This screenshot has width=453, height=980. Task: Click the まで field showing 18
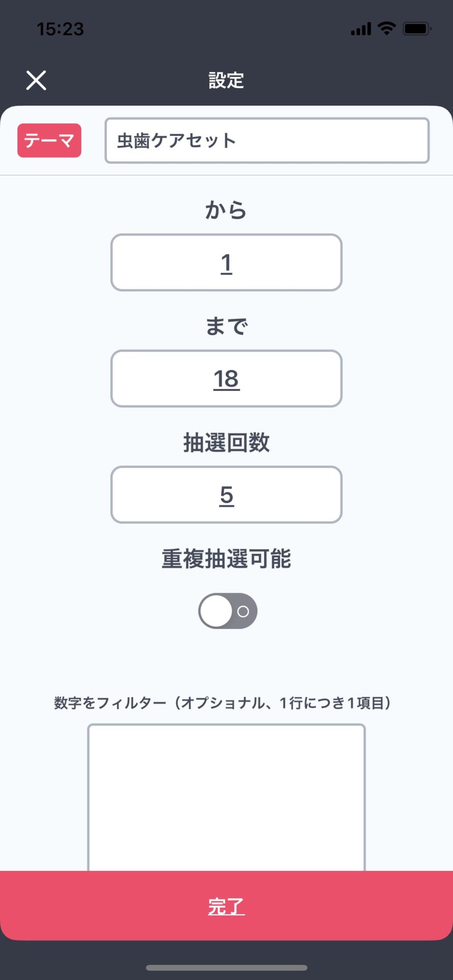point(226,379)
